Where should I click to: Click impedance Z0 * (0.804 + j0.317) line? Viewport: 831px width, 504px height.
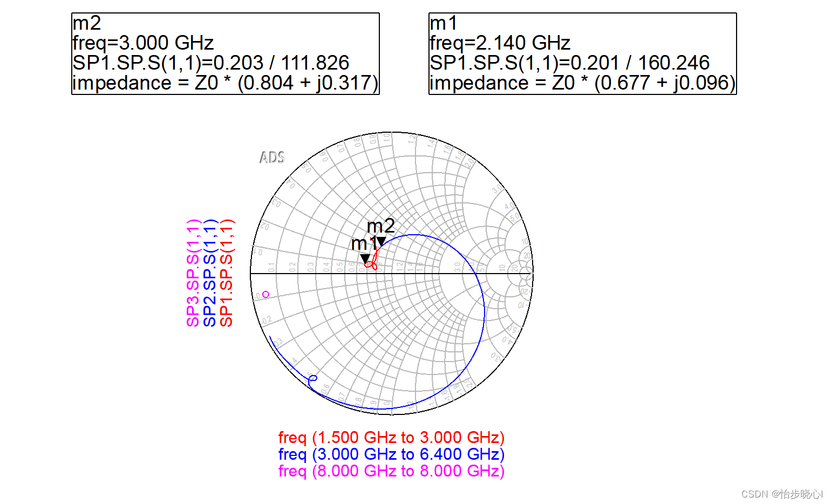coord(226,83)
